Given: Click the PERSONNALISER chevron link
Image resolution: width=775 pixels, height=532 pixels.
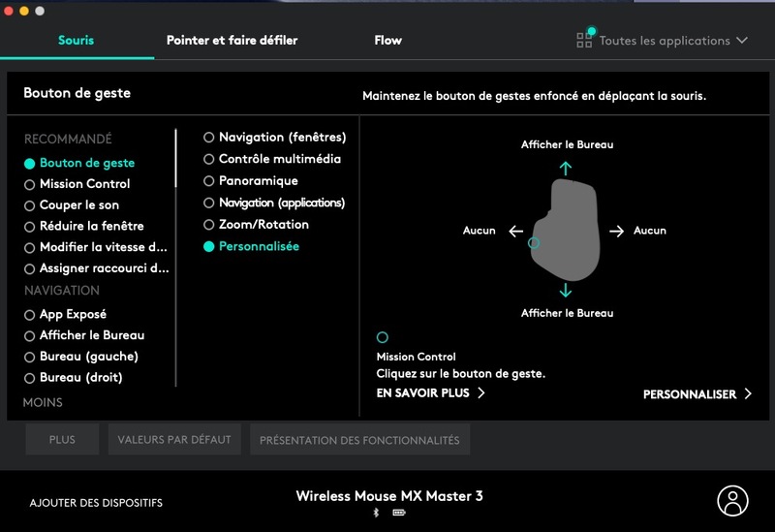Looking at the screenshot, I should click(697, 394).
